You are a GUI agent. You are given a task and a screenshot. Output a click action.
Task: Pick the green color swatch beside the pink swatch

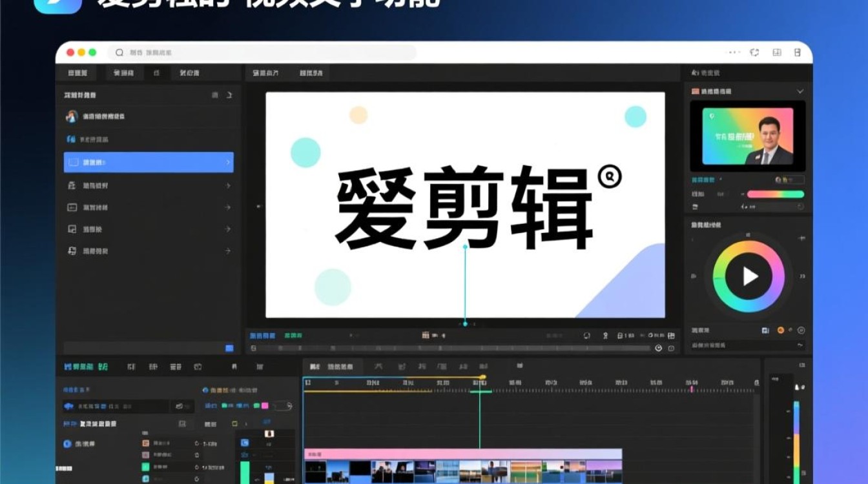point(257,406)
